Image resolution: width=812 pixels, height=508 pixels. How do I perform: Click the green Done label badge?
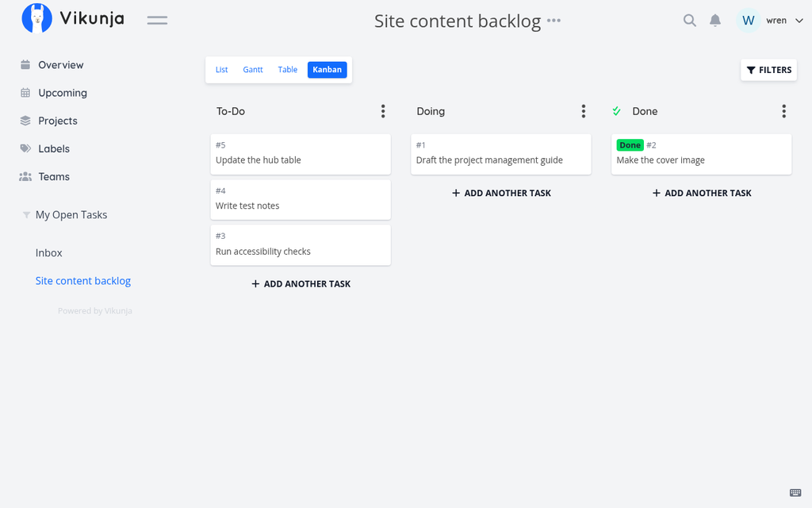[x=630, y=145]
